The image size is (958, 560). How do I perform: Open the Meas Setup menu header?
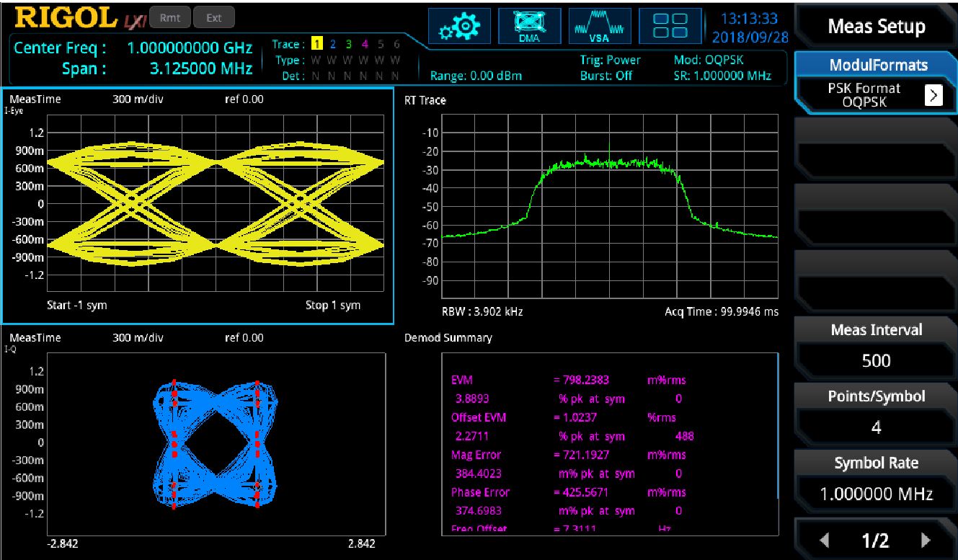876,27
